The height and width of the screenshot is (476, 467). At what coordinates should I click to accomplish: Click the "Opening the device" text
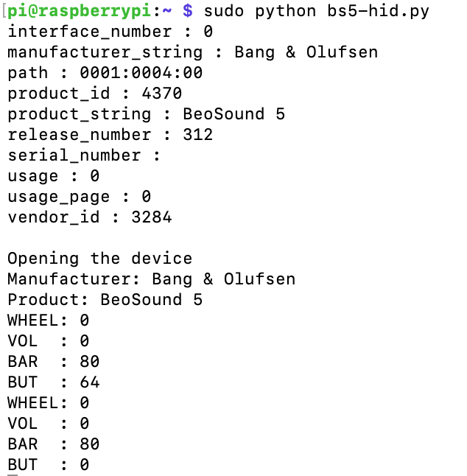99,259
